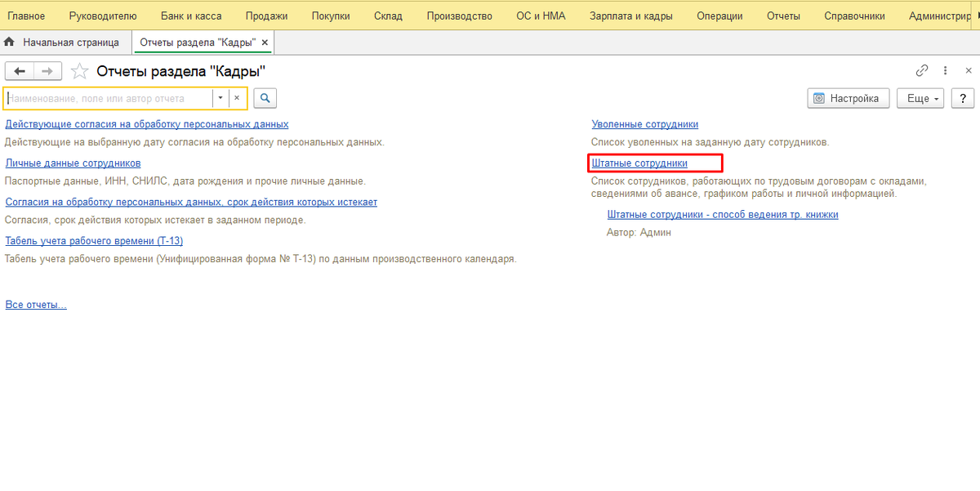This screenshot has height=491, width=980.
Task: Open the Администрирование menu section
Action: [x=938, y=16]
